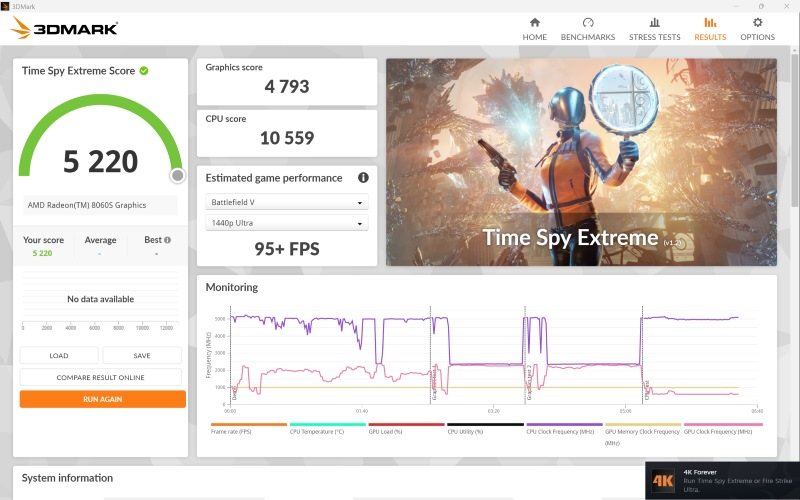Switch to the BENCHMARKS tab
The image size is (800, 500).
coord(588,30)
